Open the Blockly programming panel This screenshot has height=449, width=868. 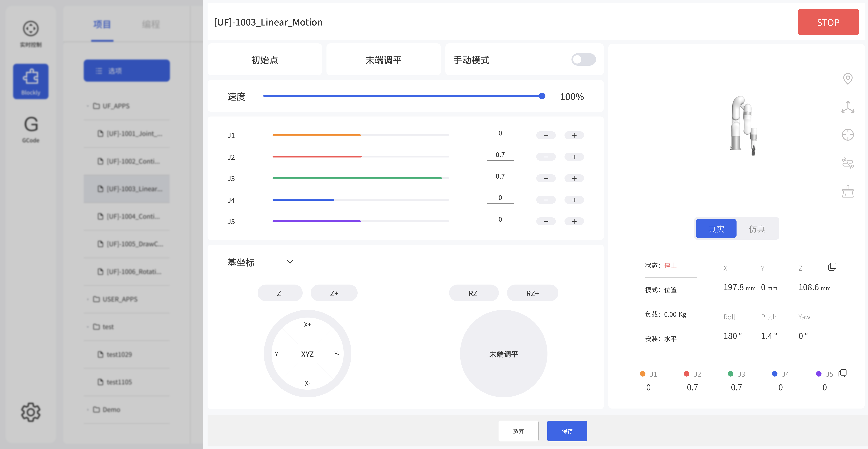tap(31, 81)
